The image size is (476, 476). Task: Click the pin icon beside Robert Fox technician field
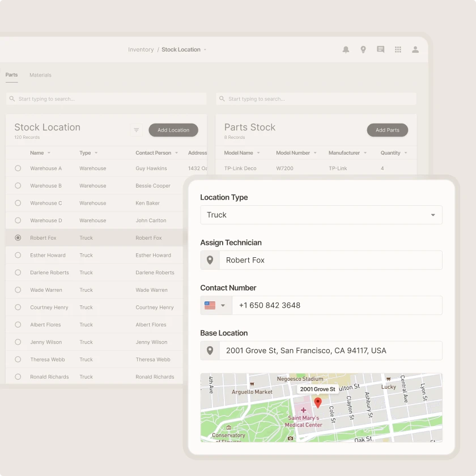pos(210,260)
